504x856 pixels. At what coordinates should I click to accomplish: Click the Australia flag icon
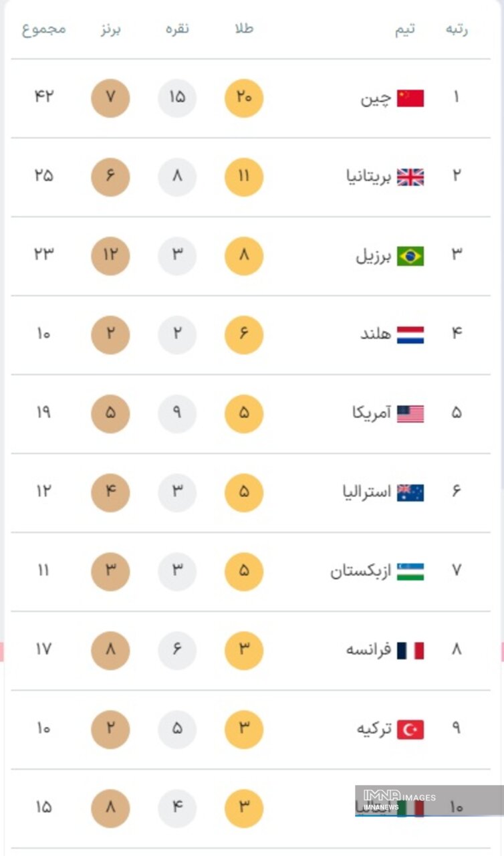click(410, 493)
